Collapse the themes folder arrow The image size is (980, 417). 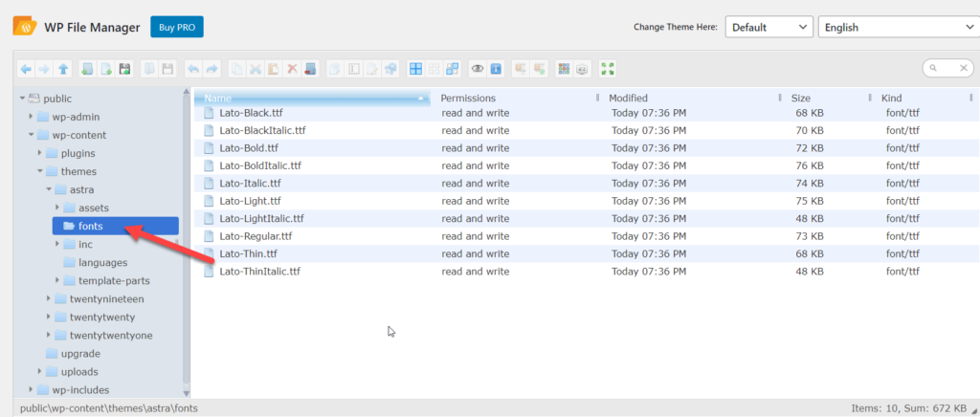click(40, 171)
